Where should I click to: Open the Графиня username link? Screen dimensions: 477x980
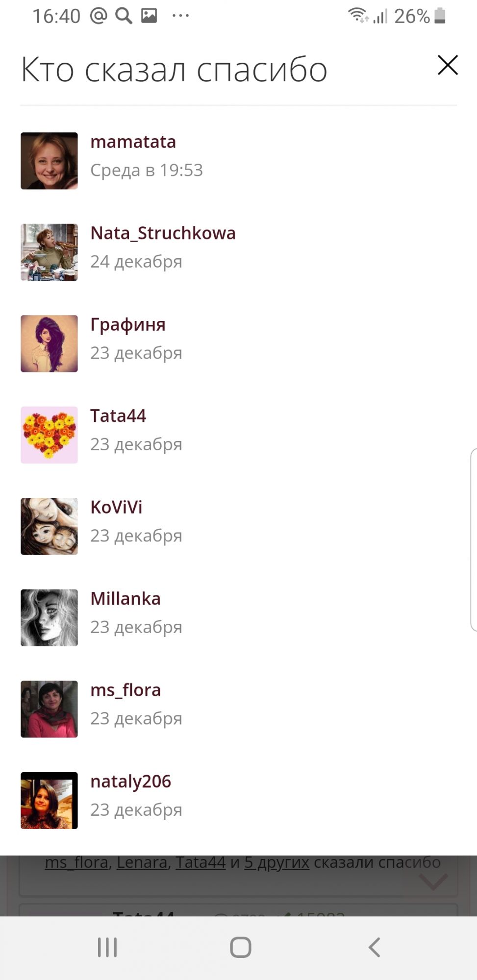[128, 325]
